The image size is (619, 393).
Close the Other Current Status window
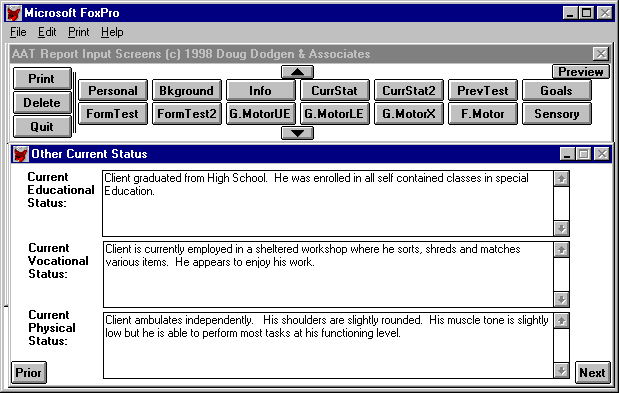pyautogui.click(x=602, y=154)
